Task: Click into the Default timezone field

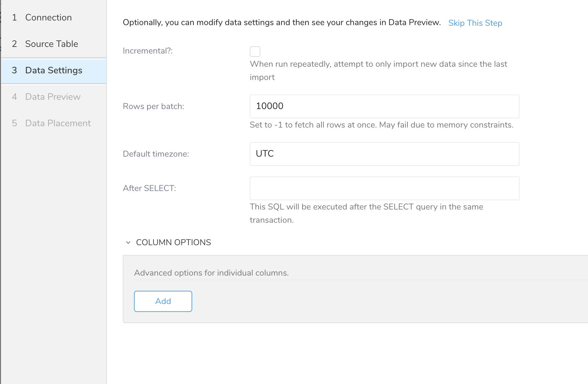Action: pyautogui.click(x=384, y=154)
